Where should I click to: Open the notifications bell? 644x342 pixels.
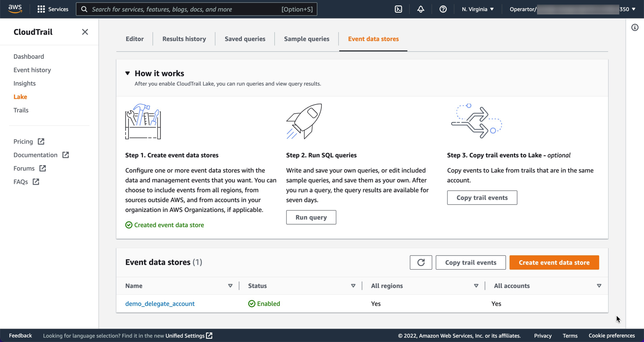[x=421, y=9]
